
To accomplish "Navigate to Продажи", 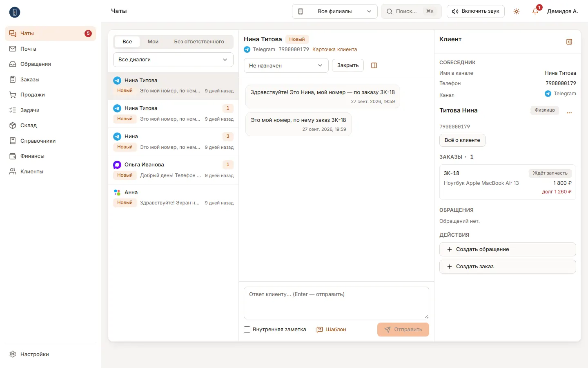I will coord(50,95).
